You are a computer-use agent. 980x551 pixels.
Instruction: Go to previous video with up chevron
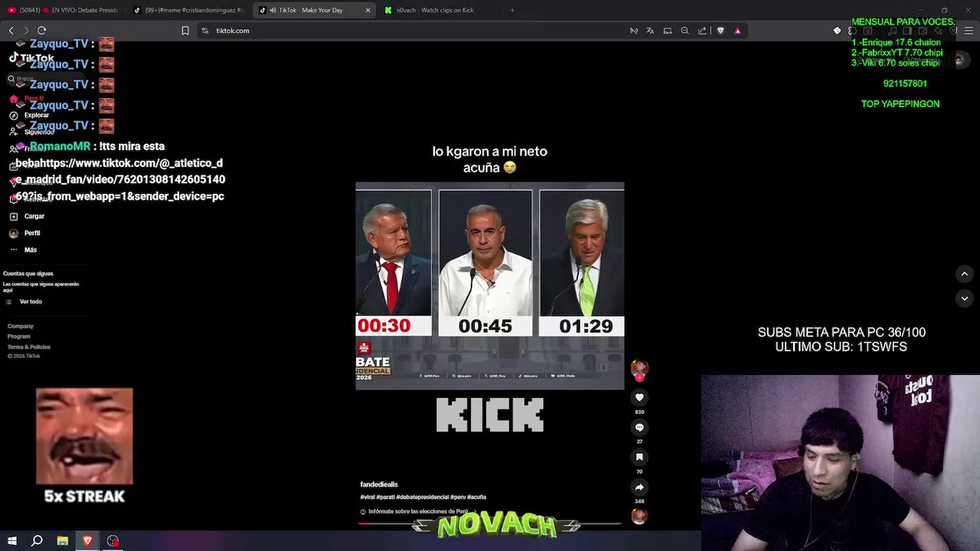[965, 274]
